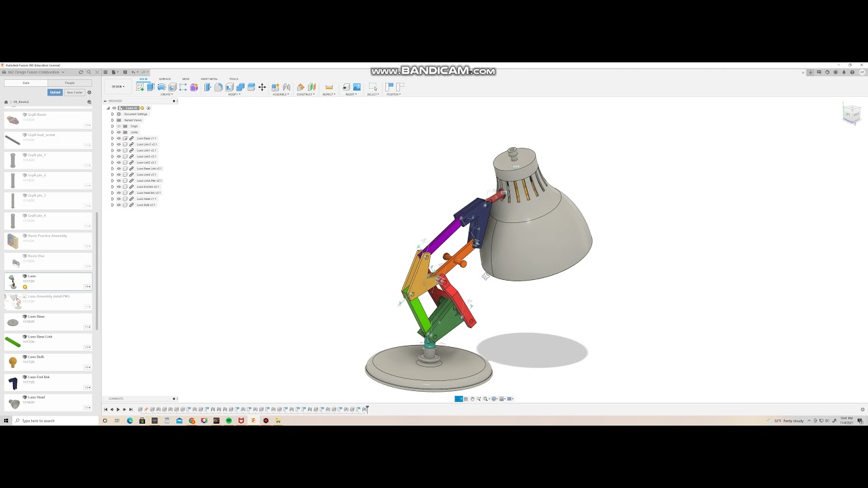Open the CONSTRUCT dropdown menu

[x=306, y=94]
